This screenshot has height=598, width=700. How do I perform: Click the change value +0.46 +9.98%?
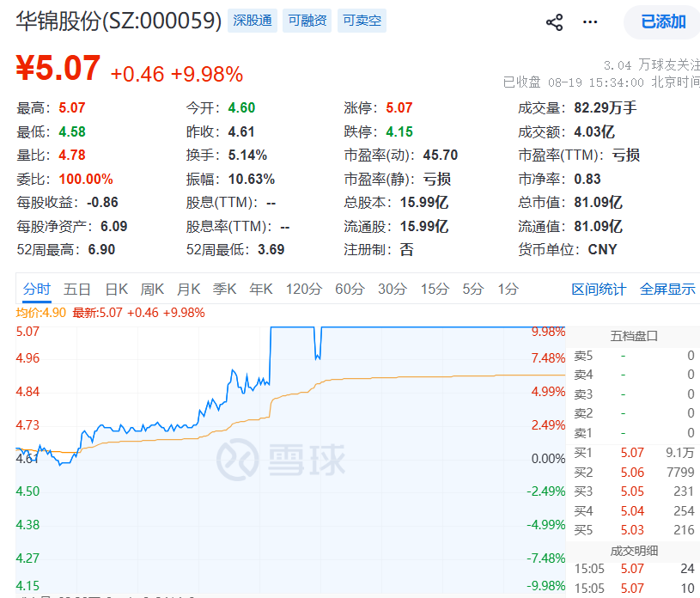pyautogui.click(x=177, y=74)
